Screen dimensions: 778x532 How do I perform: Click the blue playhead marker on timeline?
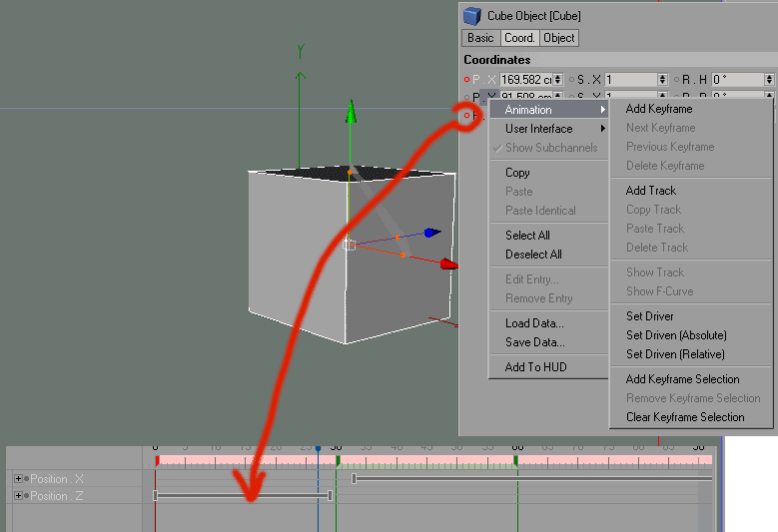point(318,449)
